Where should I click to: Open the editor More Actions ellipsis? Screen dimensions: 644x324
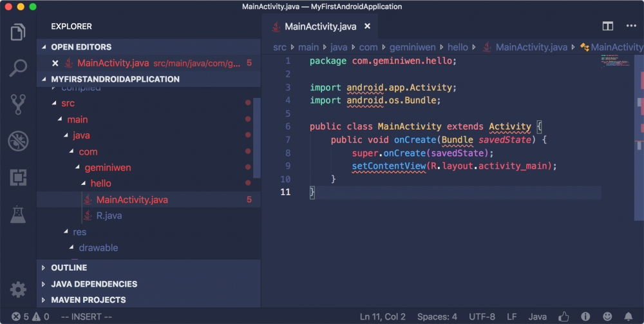[x=631, y=26]
